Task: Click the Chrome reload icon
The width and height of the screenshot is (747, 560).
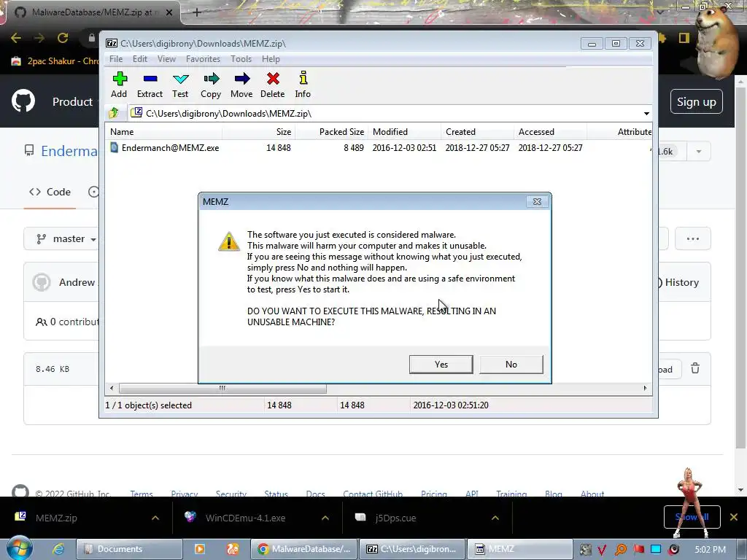Action: (63, 38)
